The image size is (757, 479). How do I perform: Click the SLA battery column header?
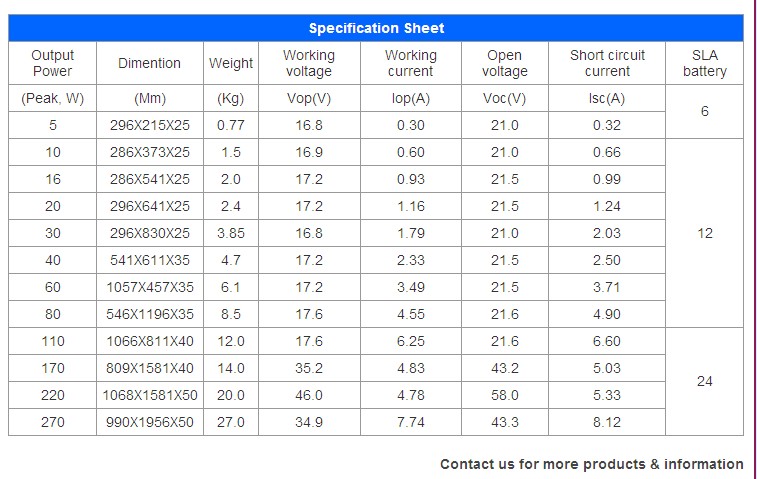[705, 63]
